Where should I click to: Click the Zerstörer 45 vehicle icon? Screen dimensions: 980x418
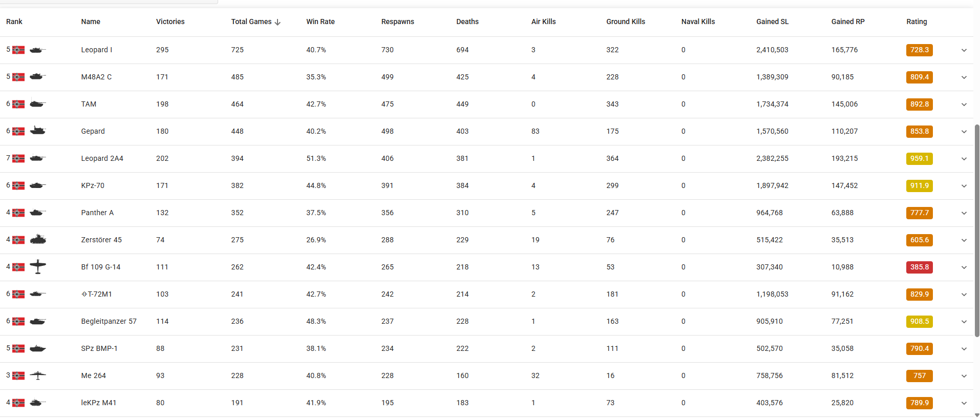pos(37,239)
